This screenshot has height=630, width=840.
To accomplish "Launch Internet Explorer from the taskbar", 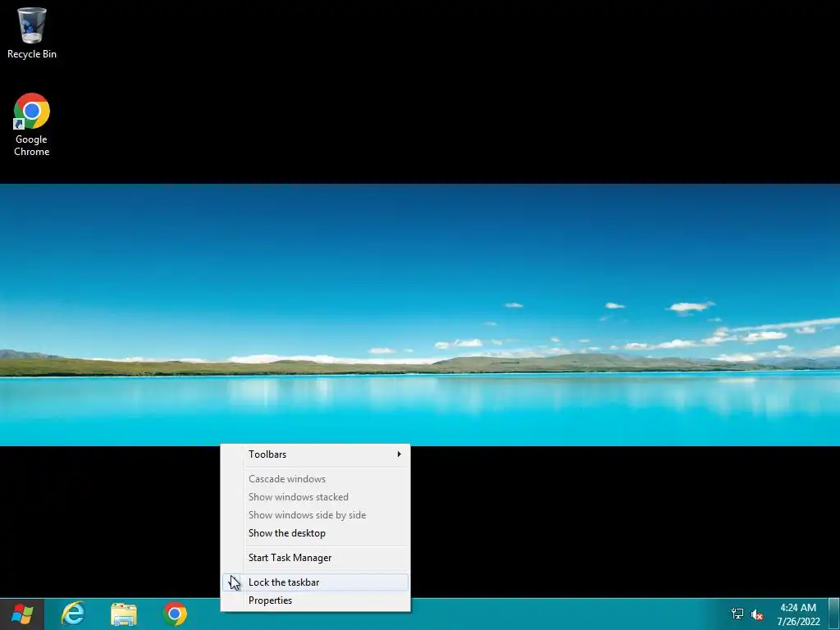I will (73, 614).
